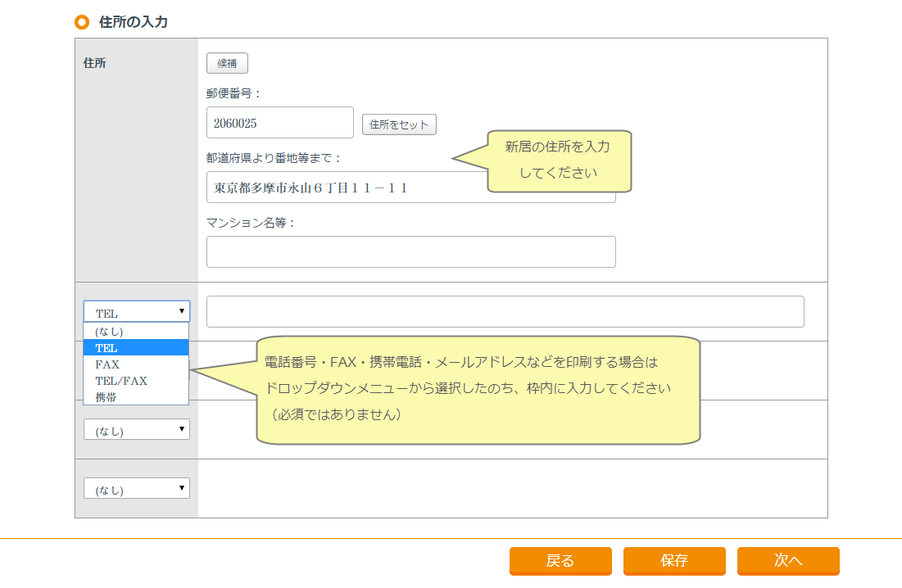Expand the last (なし) dropdown in the form

pos(136,489)
